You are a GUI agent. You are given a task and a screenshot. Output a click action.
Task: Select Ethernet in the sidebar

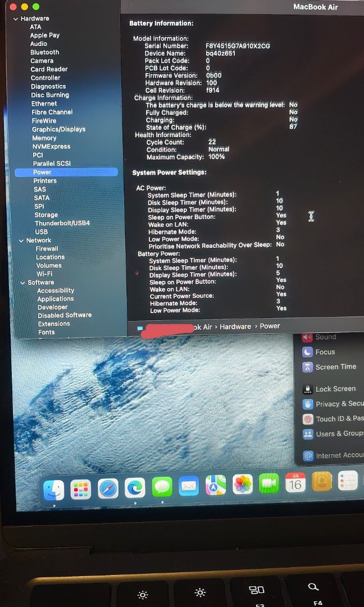pos(44,104)
